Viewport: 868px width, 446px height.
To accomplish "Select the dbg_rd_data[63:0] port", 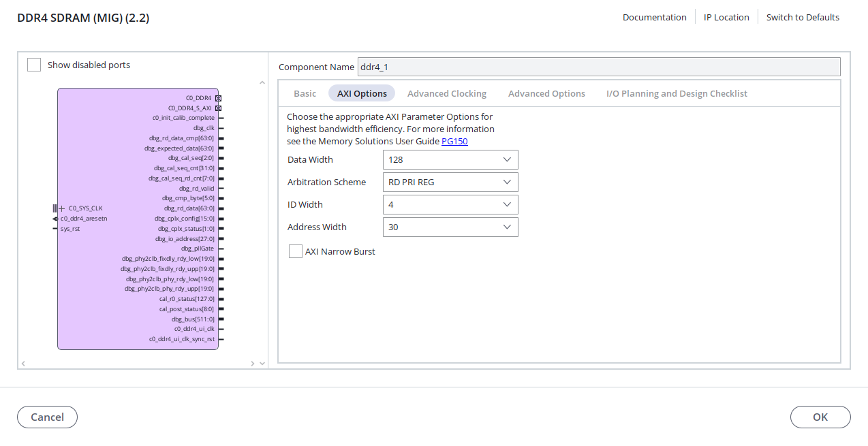I will click(189, 208).
